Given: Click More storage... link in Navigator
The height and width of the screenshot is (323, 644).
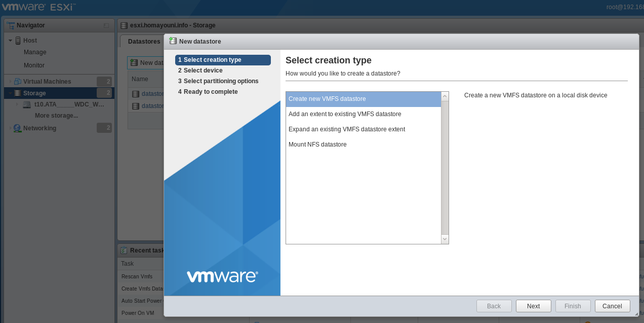Looking at the screenshot, I should click(x=56, y=116).
